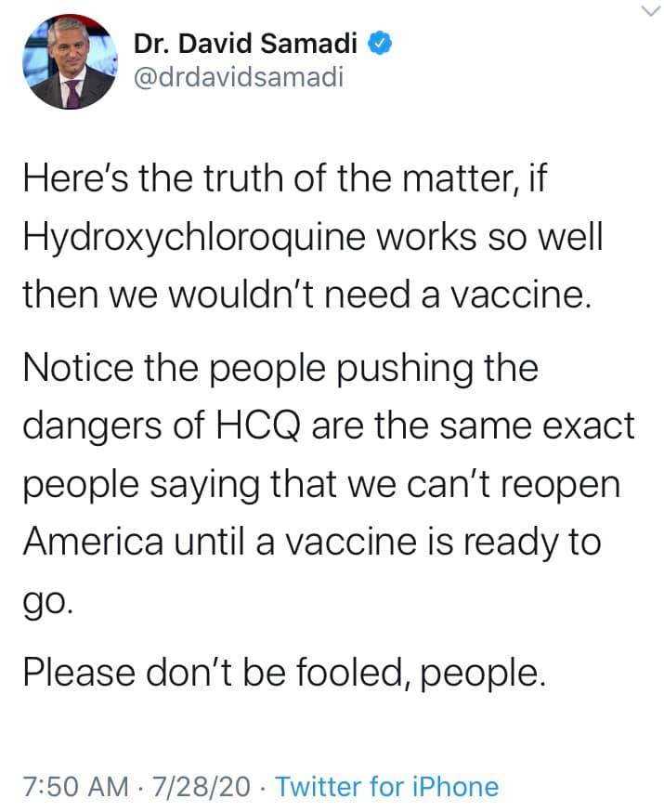
Task: Open the tweet options chevron menu
Action: (x=649, y=11)
